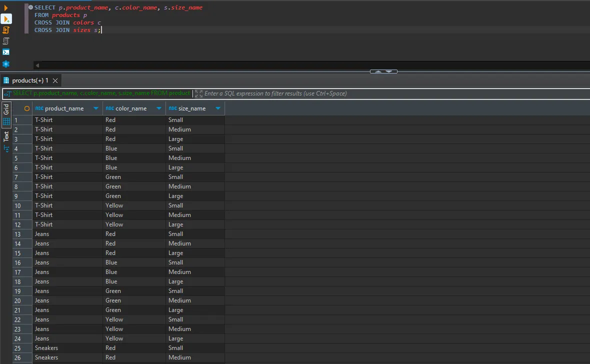Viewport: 590px width, 364px height.
Task: Open the SQL console terminal icon
Action: 5,52
